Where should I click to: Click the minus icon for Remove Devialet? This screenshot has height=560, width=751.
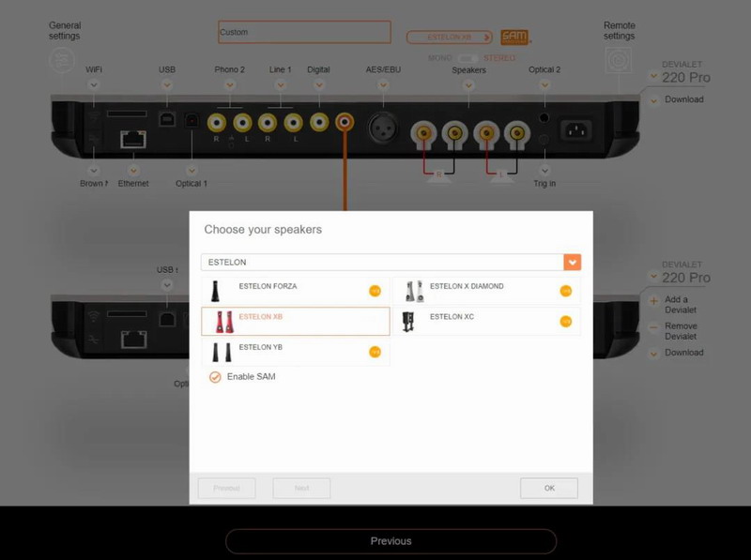653,327
